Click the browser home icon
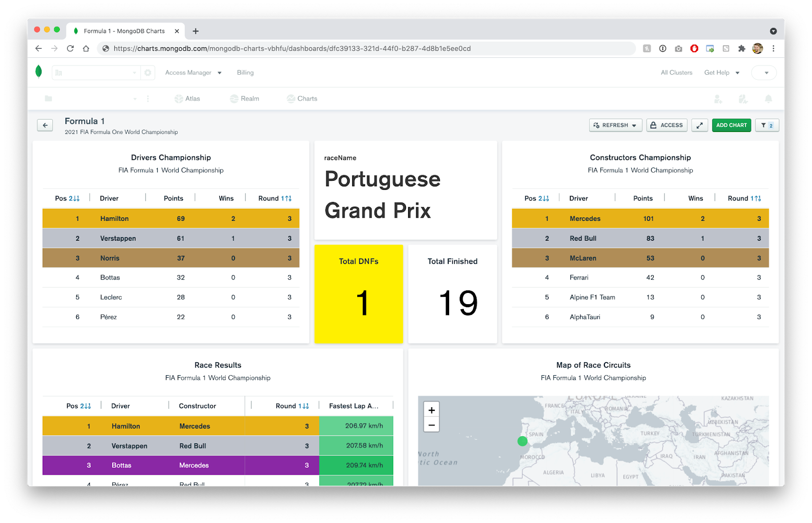 (x=86, y=48)
